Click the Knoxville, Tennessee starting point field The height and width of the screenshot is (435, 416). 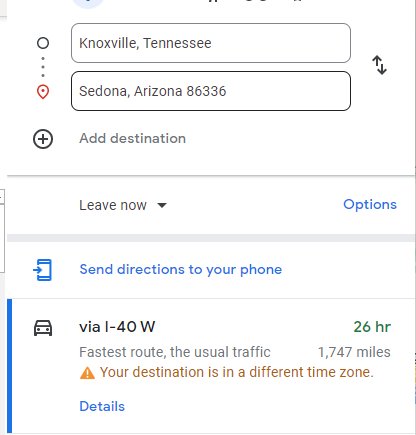(211, 43)
